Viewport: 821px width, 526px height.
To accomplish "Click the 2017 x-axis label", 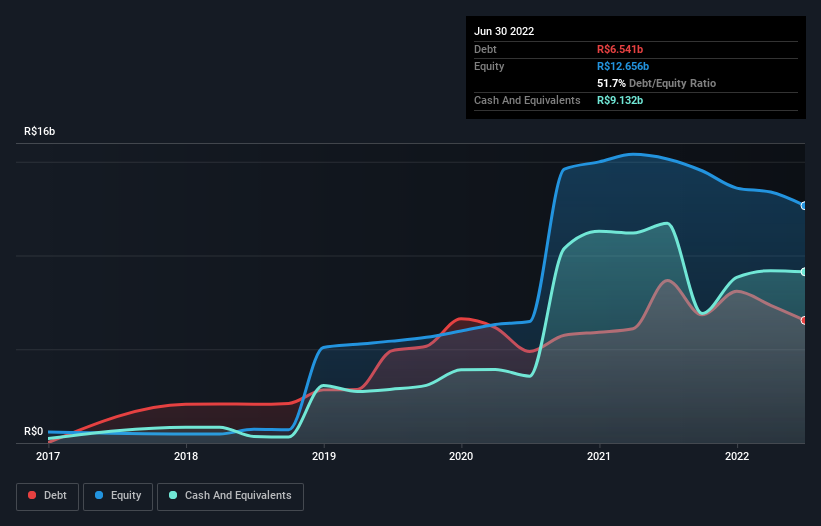I will [48, 456].
